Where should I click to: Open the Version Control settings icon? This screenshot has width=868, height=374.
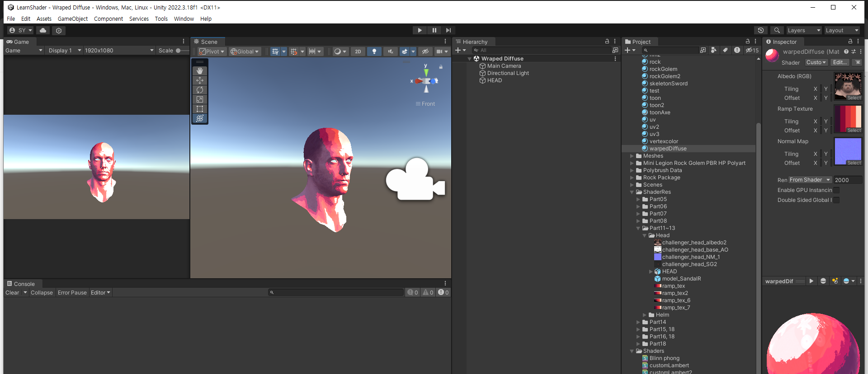click(59, 30)
